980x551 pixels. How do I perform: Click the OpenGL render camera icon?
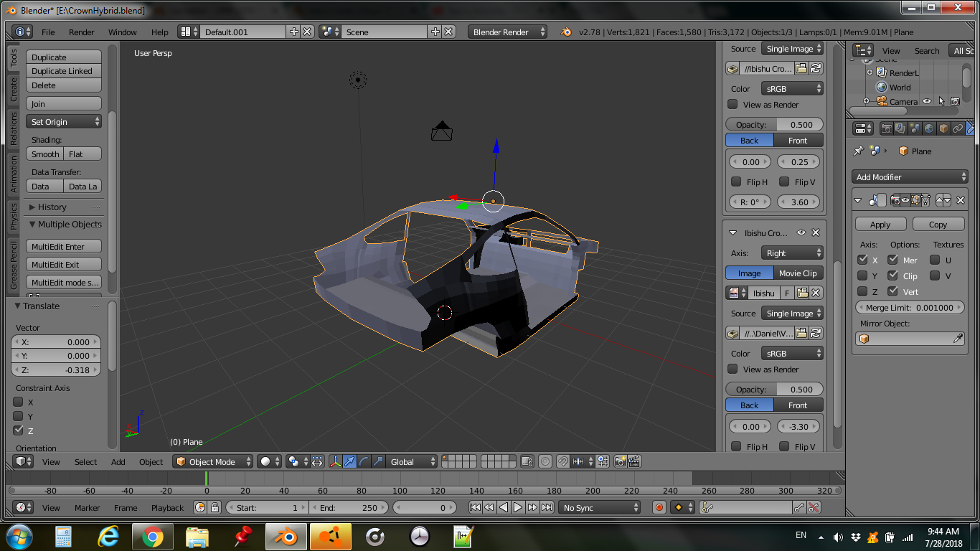[620, 461]
